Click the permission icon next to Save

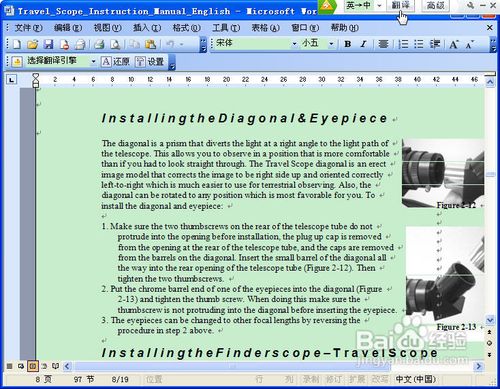click(x=64, y=44)
